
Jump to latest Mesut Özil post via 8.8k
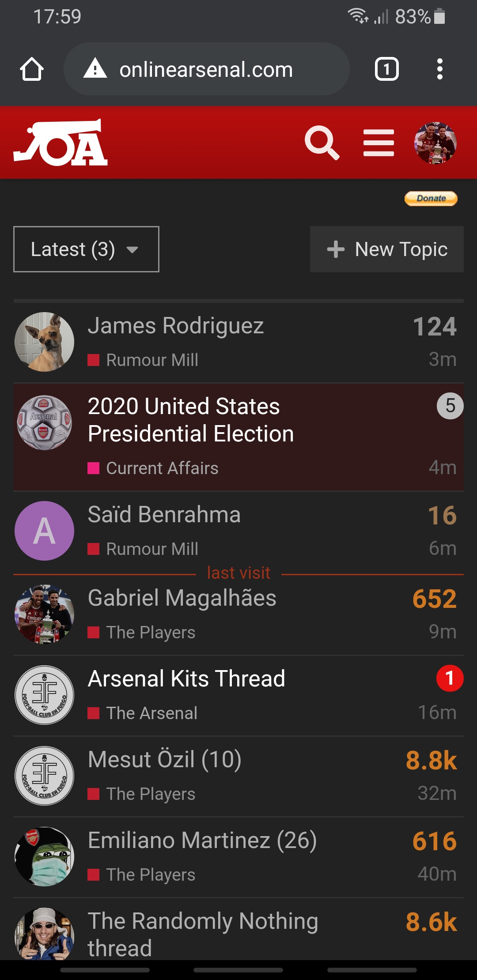pos(431,760)
